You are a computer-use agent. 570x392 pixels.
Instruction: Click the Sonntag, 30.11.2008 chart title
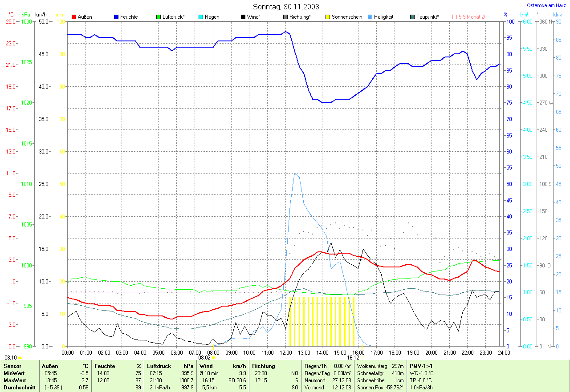pyautogui.click(x=285, y=6)
